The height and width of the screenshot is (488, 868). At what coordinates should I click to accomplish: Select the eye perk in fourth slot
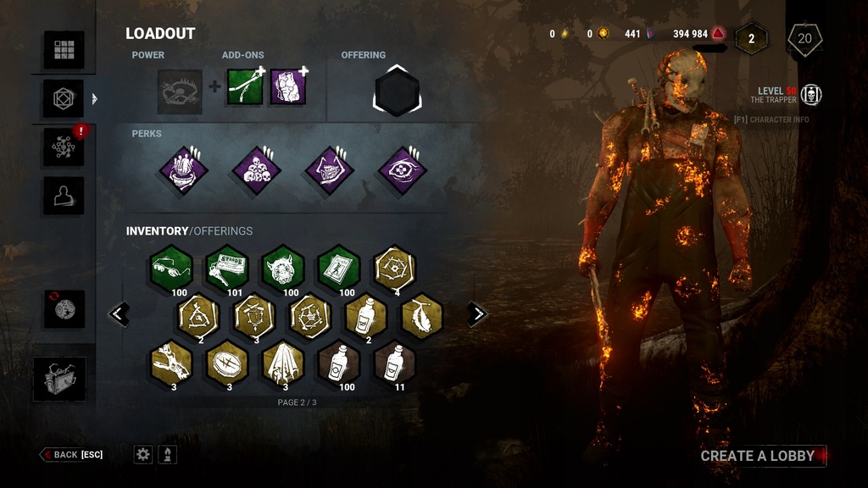(x=402, y=169)
